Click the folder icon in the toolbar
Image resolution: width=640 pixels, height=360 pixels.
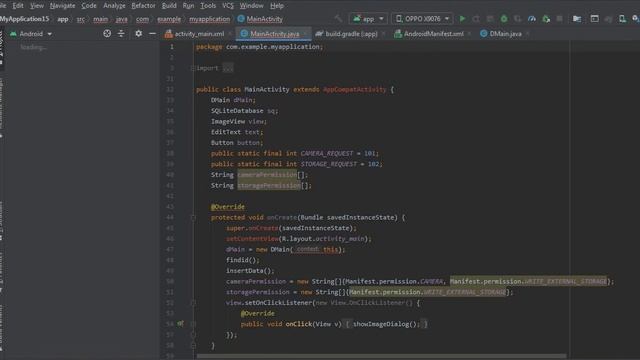click(577, 19)
